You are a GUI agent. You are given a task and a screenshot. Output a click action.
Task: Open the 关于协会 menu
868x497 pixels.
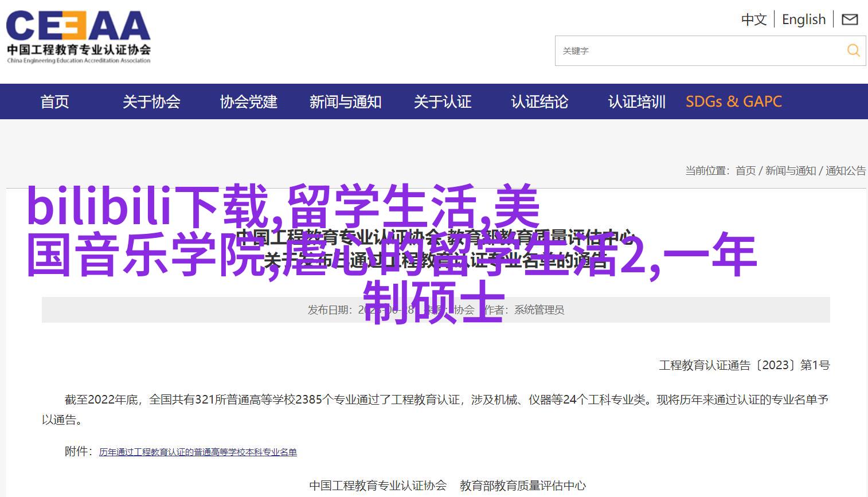pos(151,101)
